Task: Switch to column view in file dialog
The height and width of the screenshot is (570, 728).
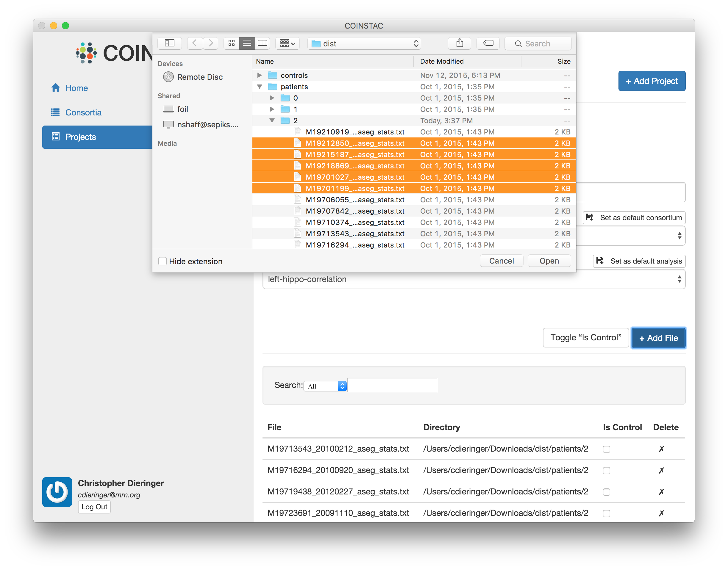Action: click(x=263, y=43)
